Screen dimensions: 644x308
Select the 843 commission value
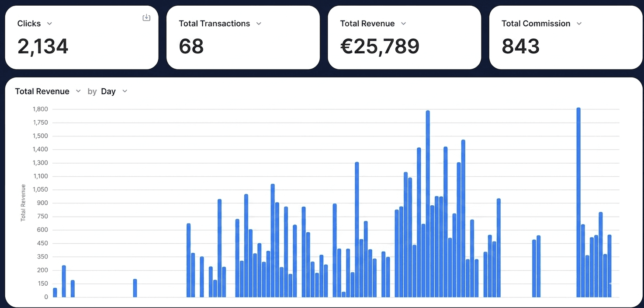pos(520,46)
